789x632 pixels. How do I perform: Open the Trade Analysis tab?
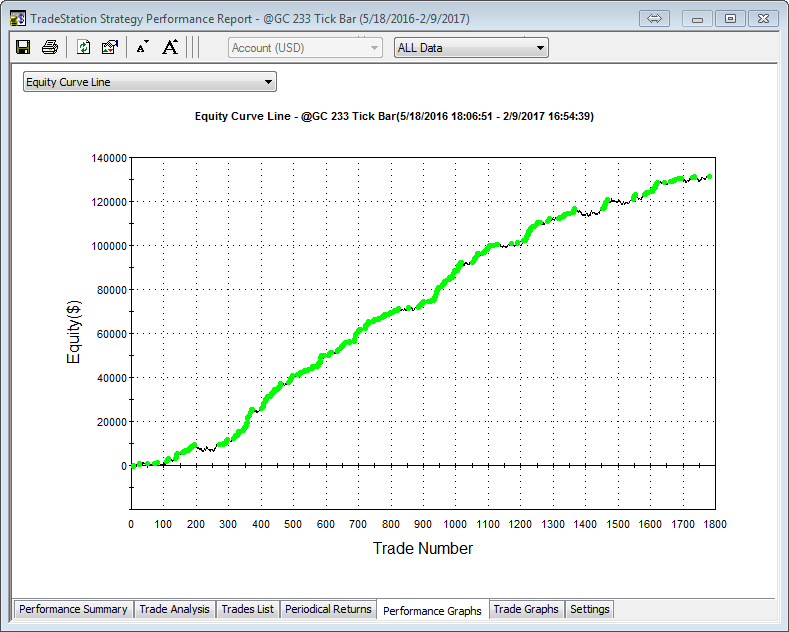point(174,609)
